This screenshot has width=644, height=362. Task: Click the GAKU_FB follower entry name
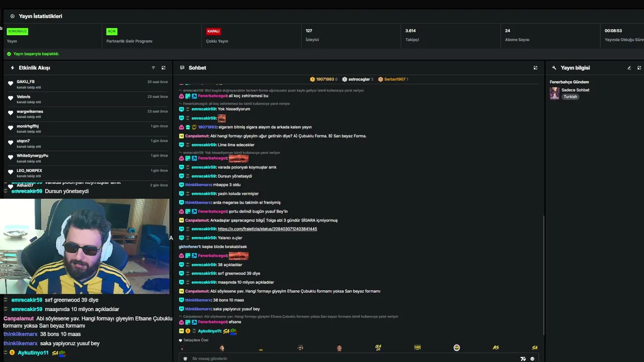click(x=26, y=81)
